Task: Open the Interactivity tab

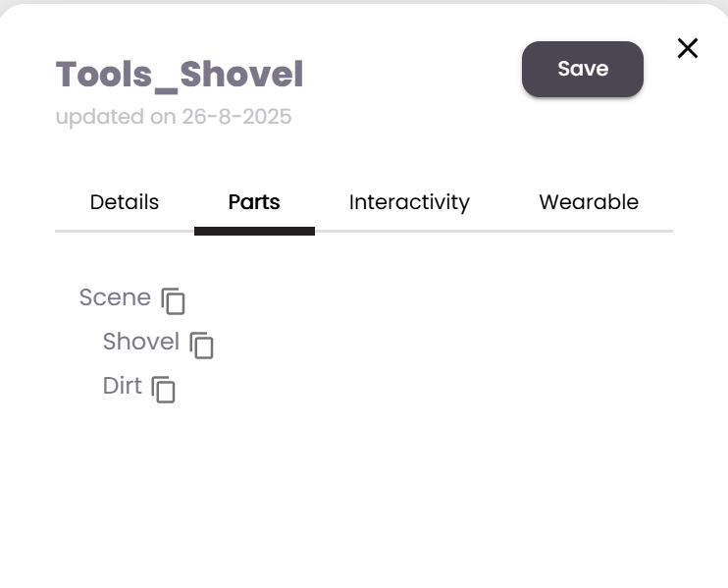Action: (x=409, y=202)
